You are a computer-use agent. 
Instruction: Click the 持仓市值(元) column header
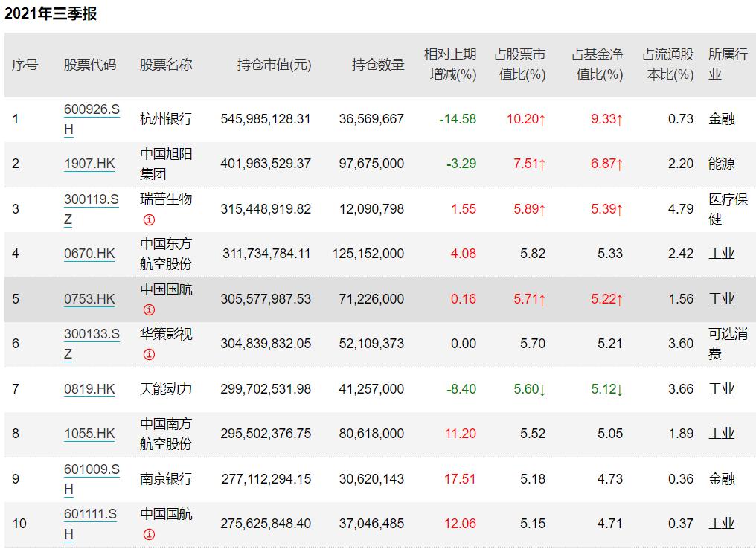(275, 65)
